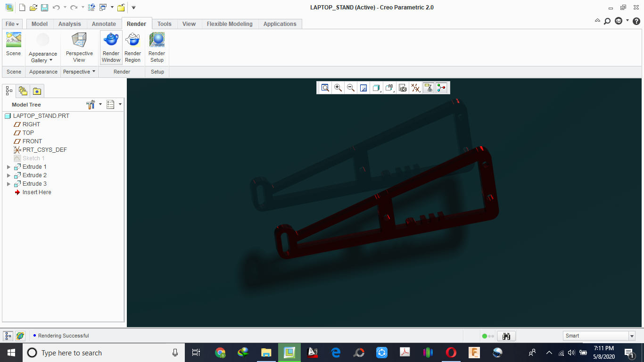Viewport: 644px width, 362px height.
Task: Open the Creo command search magnifier
Action: point(608,21)
